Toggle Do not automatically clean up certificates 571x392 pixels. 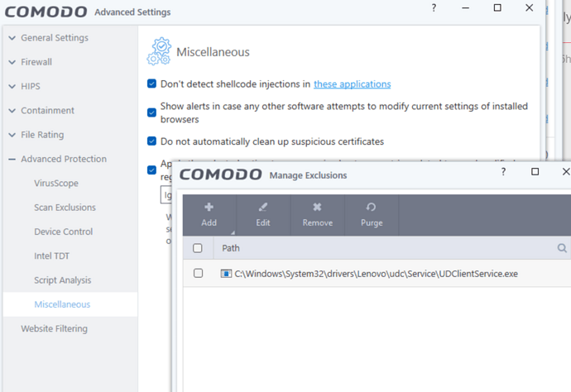(x=152, y=141)
